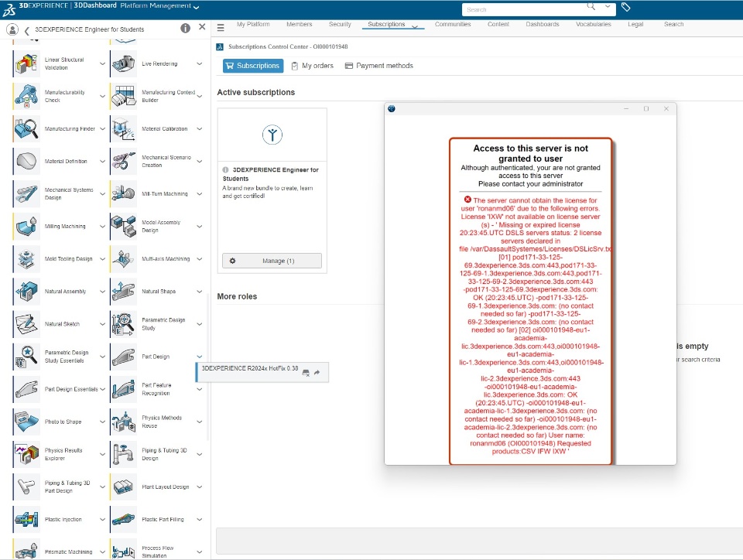Launch the Live Rendering app icon
This screenshot has height=560, width=743.
pyautogui.click(x=124, y=64)
